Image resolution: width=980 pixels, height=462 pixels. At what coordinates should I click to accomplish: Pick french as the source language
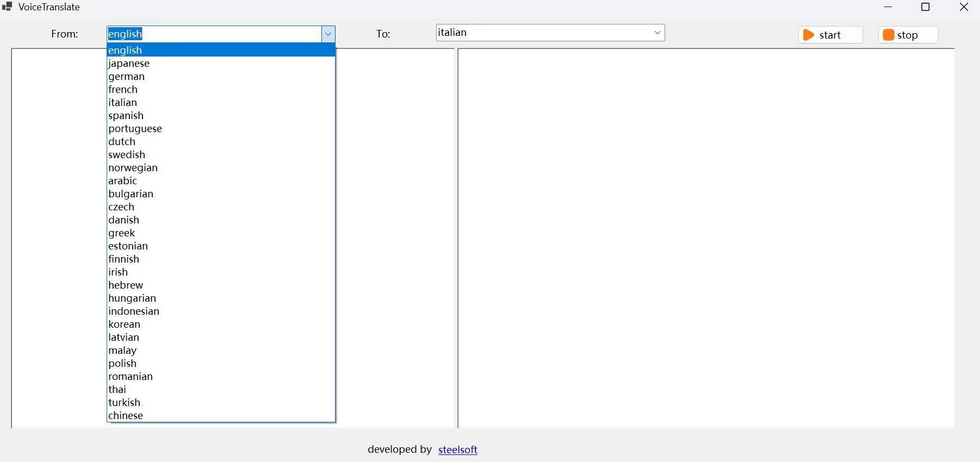click(221, 89)
